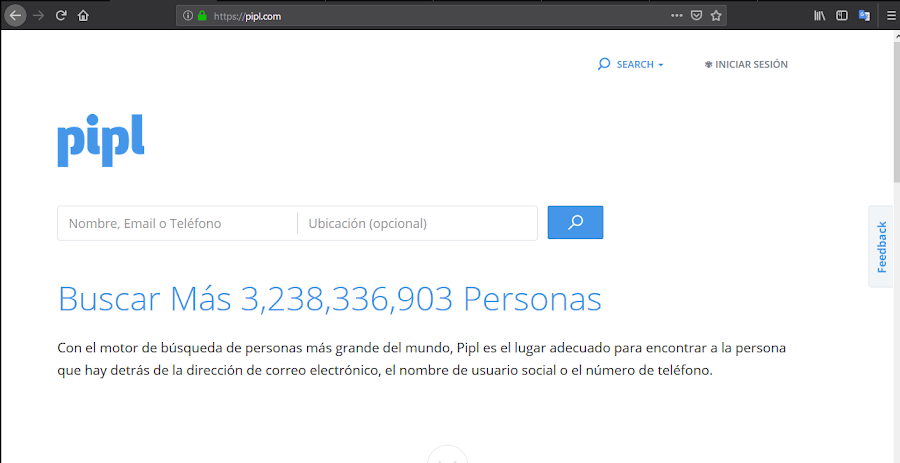
Task: Open the Feedback side tab
Action: pos(881,247)
